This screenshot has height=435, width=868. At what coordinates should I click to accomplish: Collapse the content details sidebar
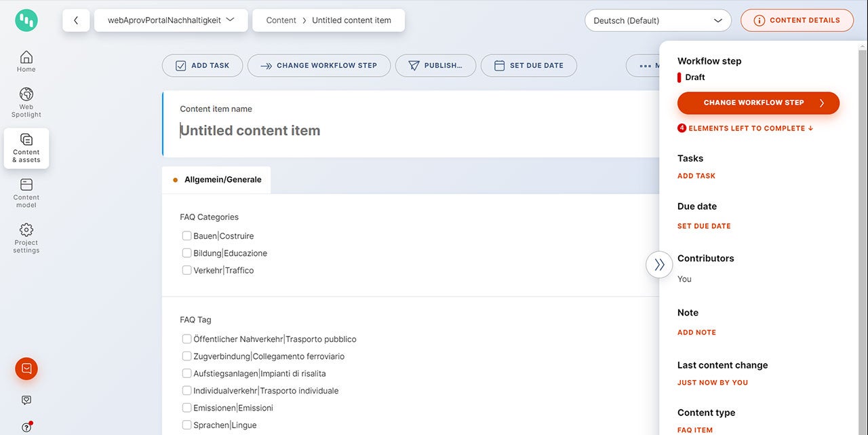(x=659, y=265)
